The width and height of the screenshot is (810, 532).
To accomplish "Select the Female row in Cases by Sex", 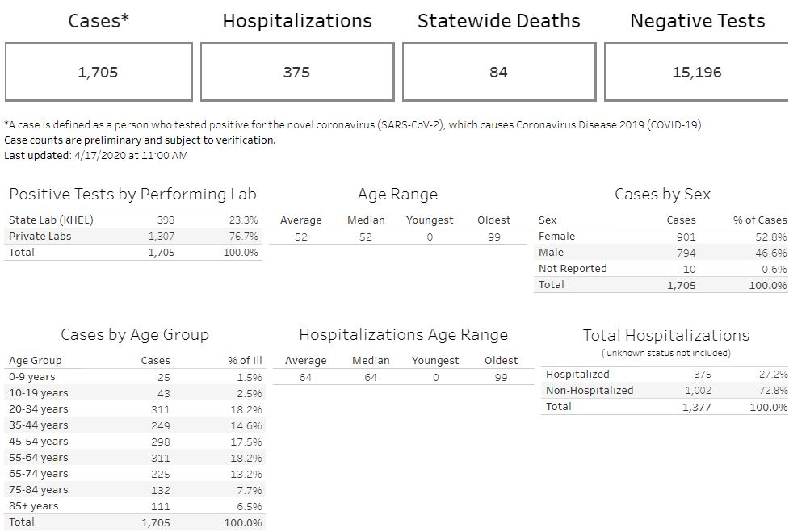I will (557, 236).
